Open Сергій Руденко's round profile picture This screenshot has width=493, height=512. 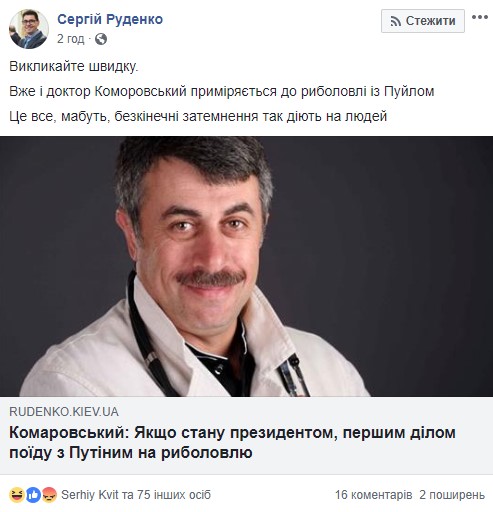29,29
